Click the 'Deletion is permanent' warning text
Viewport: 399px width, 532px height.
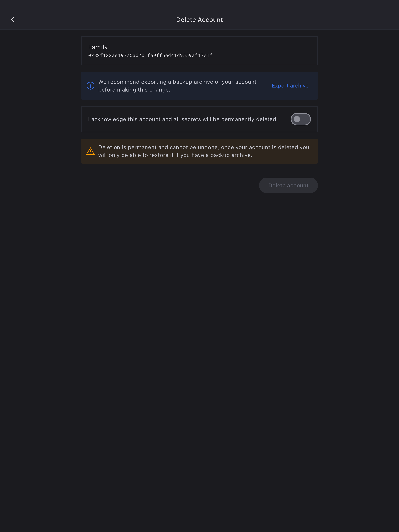(x=204, y=151)
